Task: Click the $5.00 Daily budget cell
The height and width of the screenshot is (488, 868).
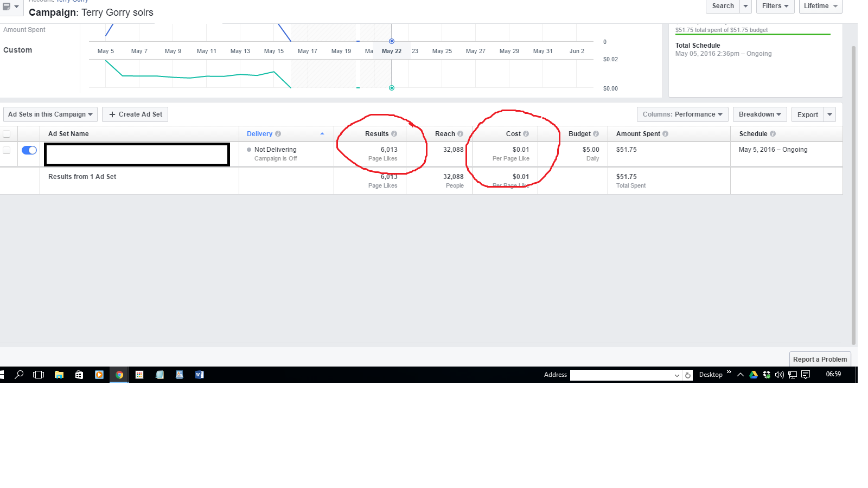Action: click(x=573, y=154)
